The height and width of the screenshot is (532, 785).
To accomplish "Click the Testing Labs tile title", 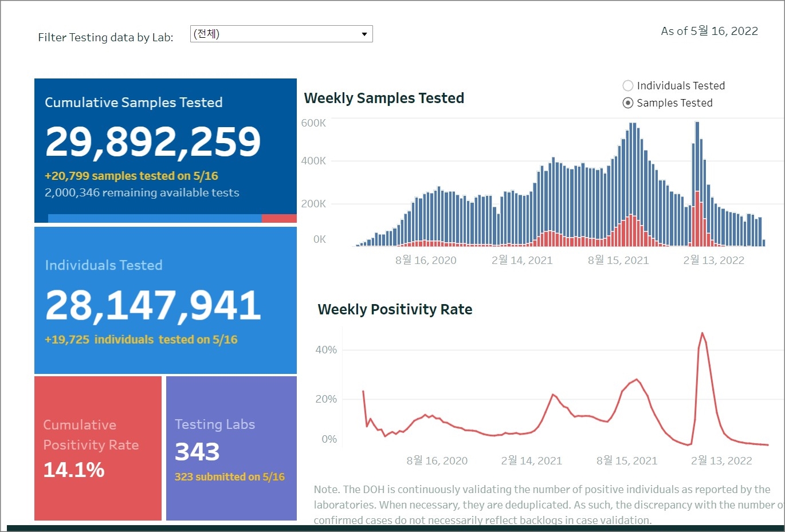I will point(215,424).
